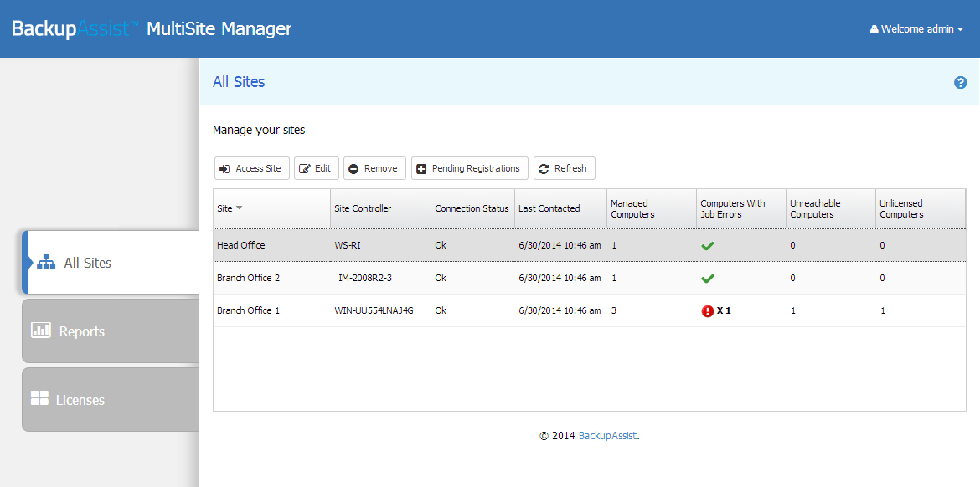Click the Remove button
Viewport: 980px width, 487px height.
click(x=374, y=168)
